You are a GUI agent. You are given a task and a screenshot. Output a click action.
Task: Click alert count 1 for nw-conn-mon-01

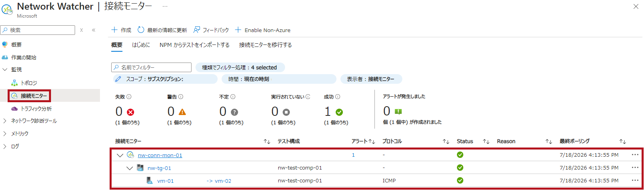tap(353, 155)
